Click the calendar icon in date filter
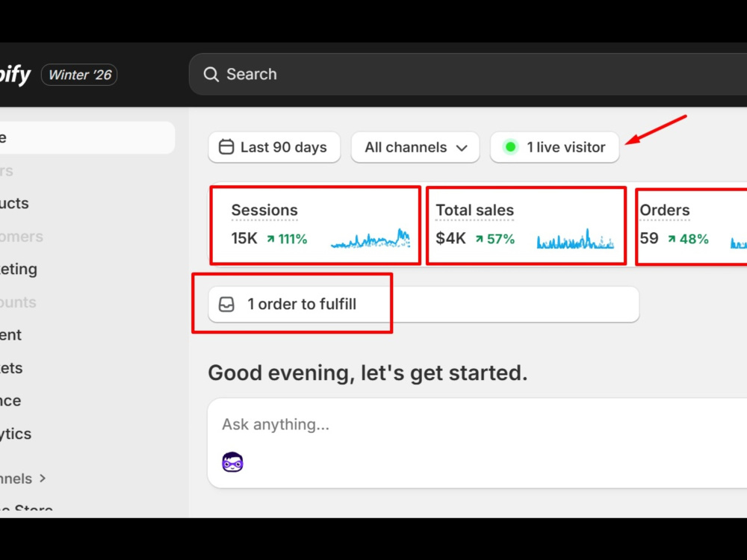Viewport: 747px width, 560px height. click(x=226, y=147)
